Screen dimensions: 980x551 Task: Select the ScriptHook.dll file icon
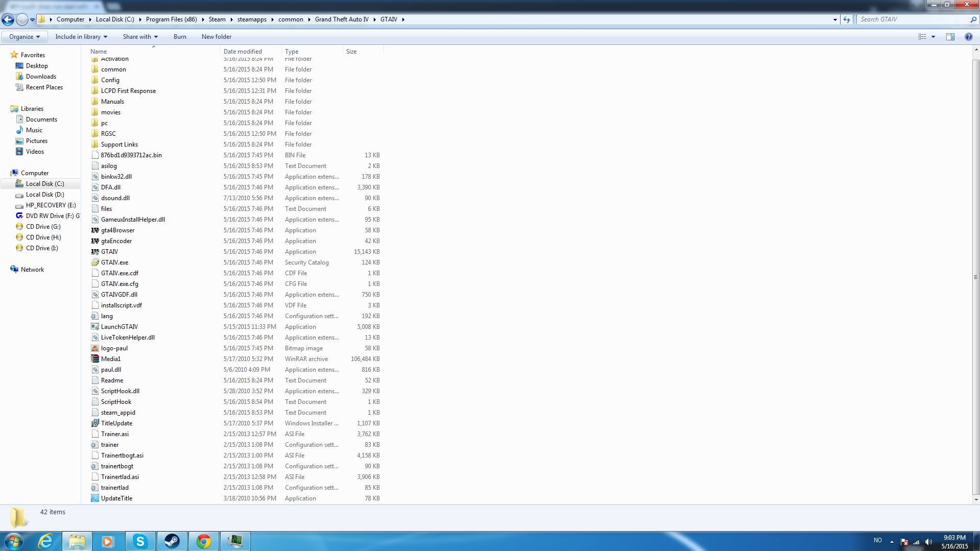point(95,391)
